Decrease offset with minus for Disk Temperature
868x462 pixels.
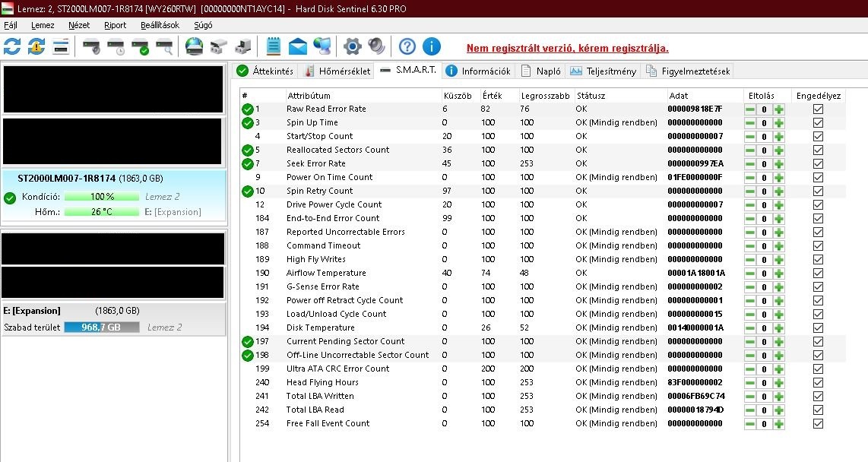[x=750, y=328]
